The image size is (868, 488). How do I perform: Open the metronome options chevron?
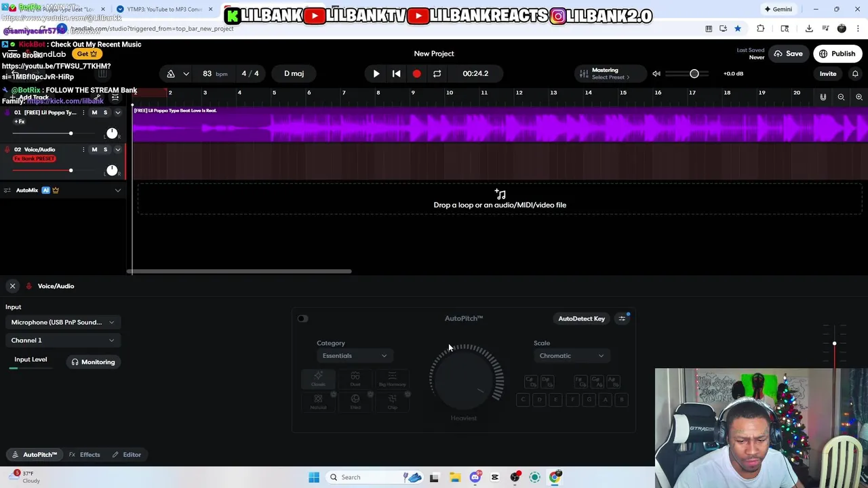[186, 73]
